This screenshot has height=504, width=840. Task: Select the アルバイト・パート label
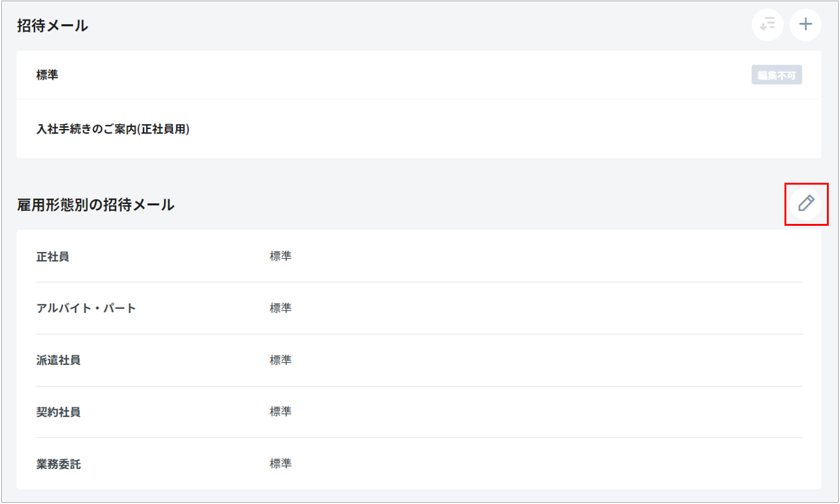click(86, 308)
